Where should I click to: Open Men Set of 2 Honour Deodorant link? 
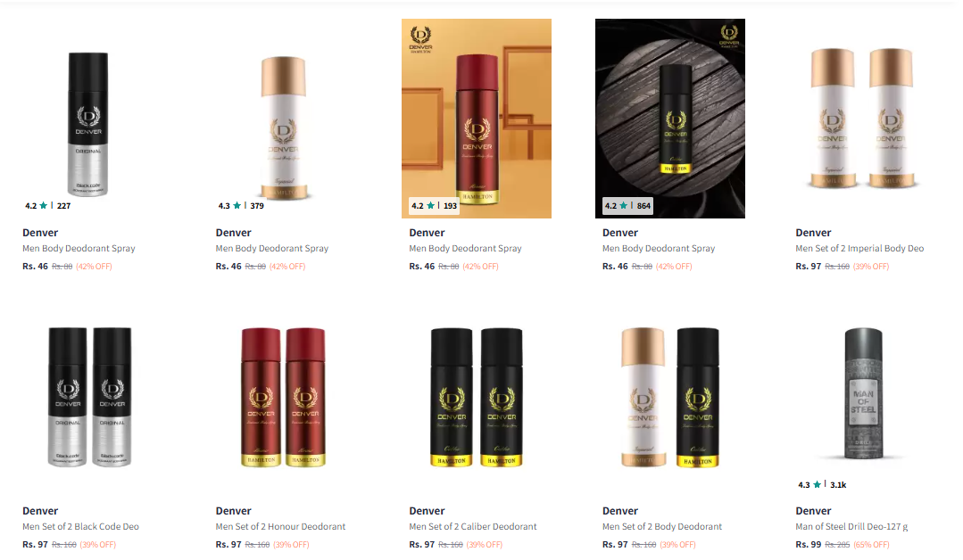click(280, 526)
